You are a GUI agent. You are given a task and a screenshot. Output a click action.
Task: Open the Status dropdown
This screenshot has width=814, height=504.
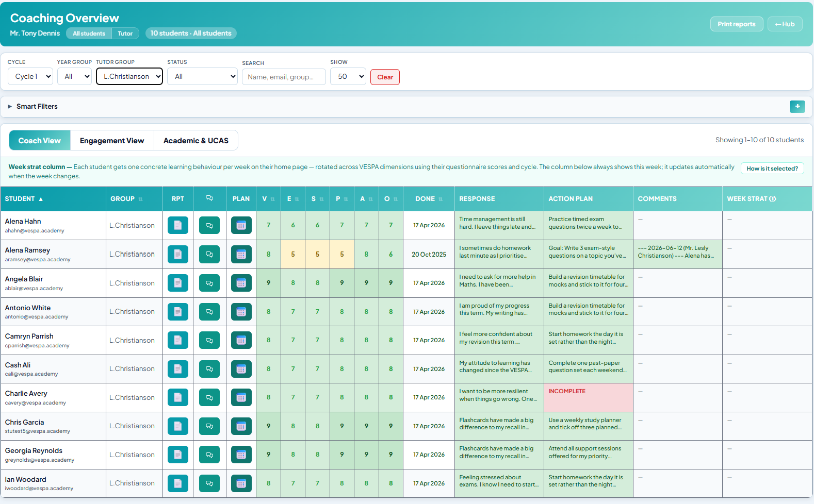point(202,76)
